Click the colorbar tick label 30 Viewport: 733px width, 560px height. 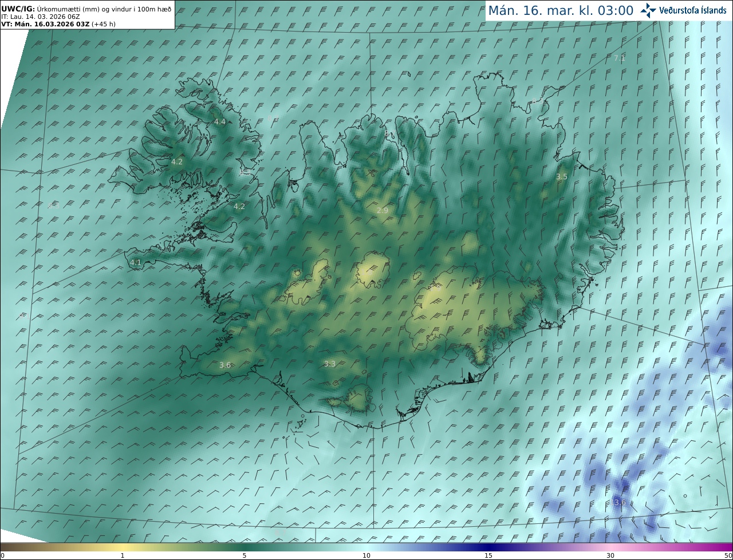pos(610,556)
